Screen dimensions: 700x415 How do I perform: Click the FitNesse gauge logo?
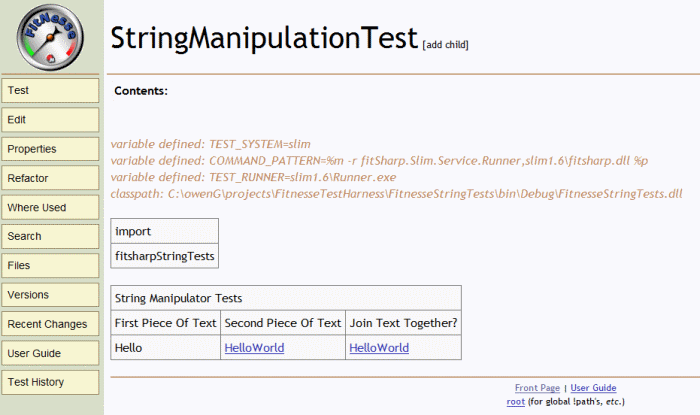[50, 37]
